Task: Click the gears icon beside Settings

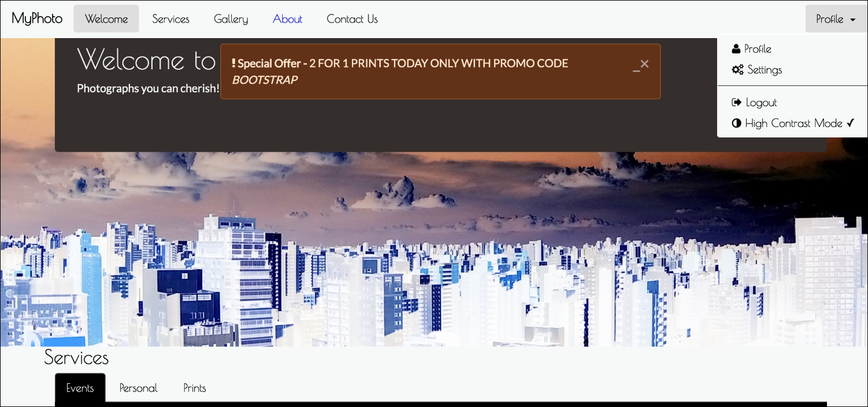Action: click(737, 70)
